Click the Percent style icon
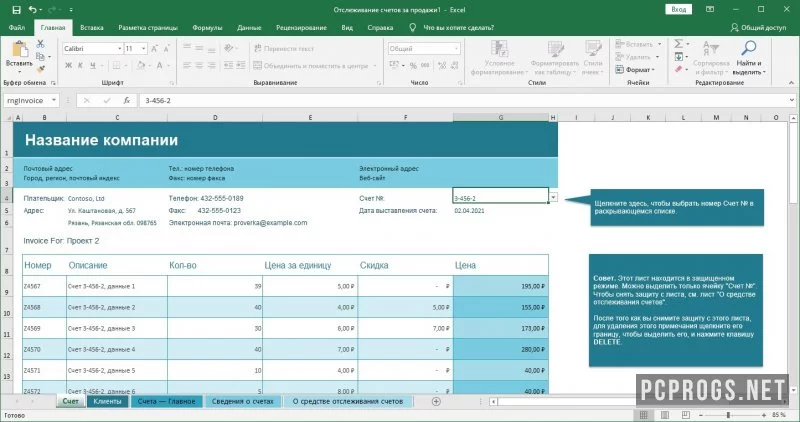The image size is (800, 422). pyautogui.click(x=413, y=65)
